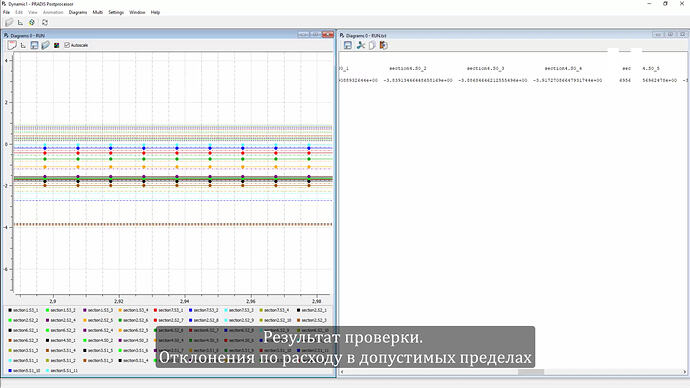
Task: Click right arrow of RUN.txt horizontal scrollbar
Action: [x=684, y=372]
